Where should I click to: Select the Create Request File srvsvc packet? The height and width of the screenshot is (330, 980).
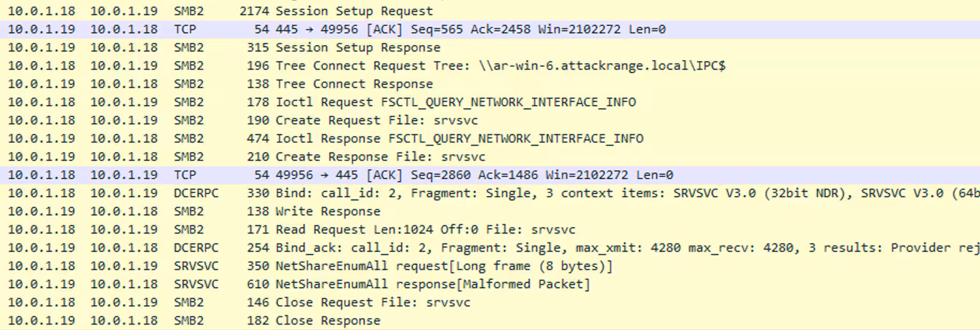click(376, 121)
